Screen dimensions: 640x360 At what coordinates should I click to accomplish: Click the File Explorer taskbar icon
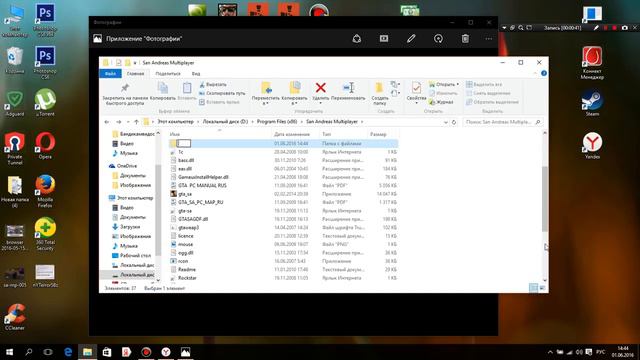87,352
